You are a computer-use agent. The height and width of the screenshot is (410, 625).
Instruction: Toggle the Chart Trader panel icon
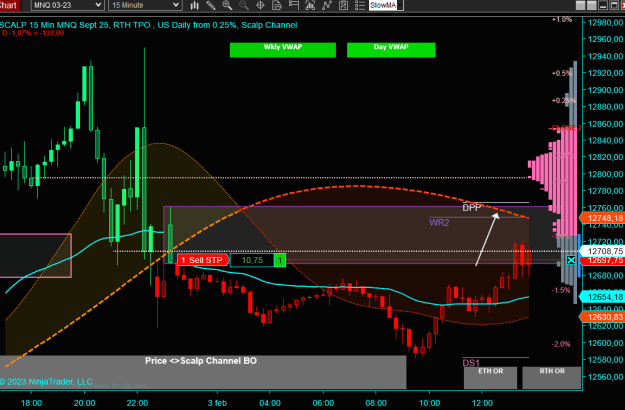tap(293, 5)
